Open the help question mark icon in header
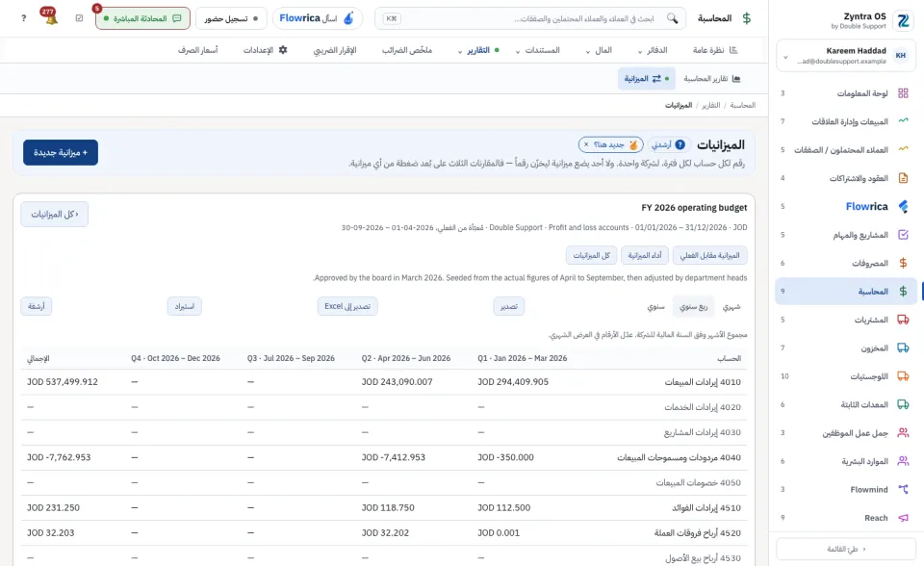Viewport: 924px width, 566px height. pos(23,18)
